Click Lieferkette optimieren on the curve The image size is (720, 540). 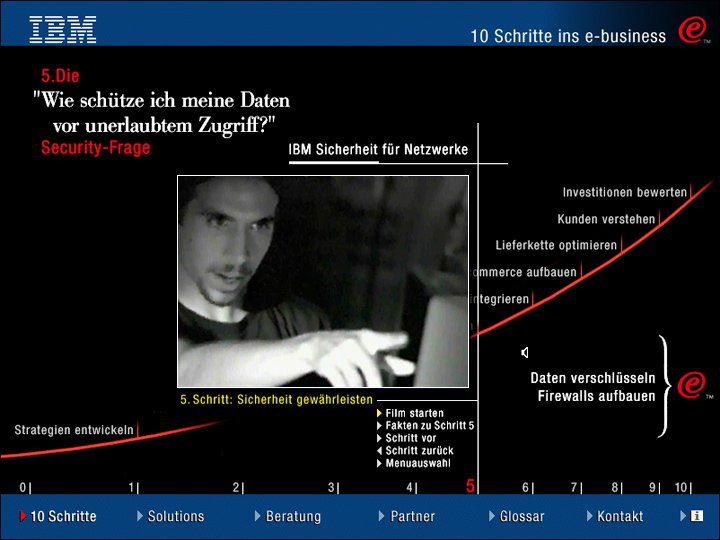[x=556, y=245]
